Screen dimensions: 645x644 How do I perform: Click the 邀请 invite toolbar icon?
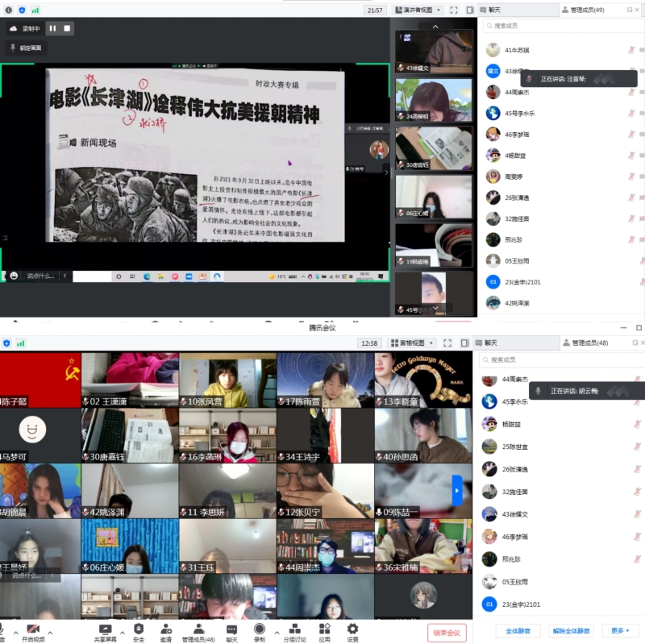click(166, 633)
